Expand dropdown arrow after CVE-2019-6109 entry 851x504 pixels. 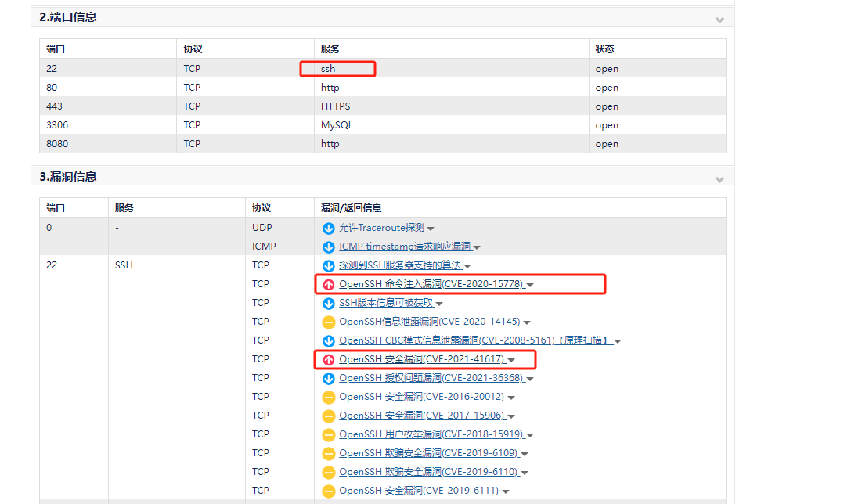click(525, 454)
